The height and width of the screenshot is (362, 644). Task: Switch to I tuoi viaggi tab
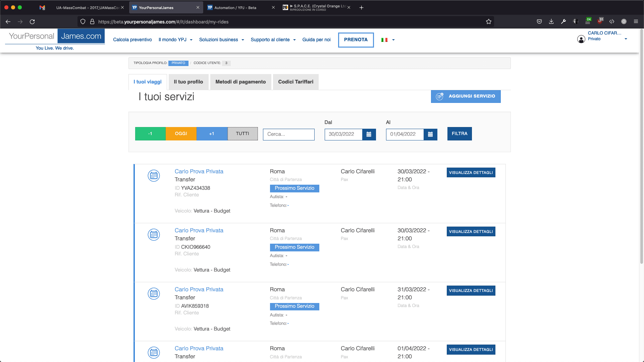click(x=148, y=82)
